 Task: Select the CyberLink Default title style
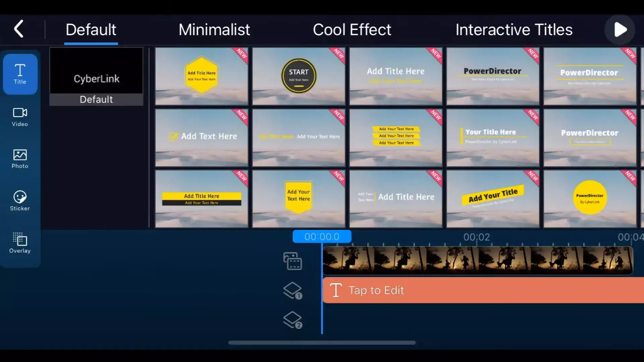point(96,76)
